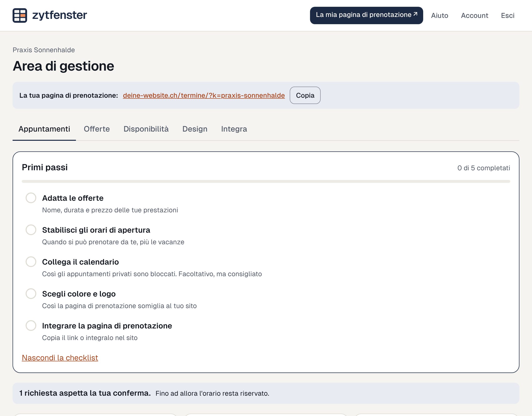532x416 pixels.
Task: Open the Aiuto help link
Action: 439,15
